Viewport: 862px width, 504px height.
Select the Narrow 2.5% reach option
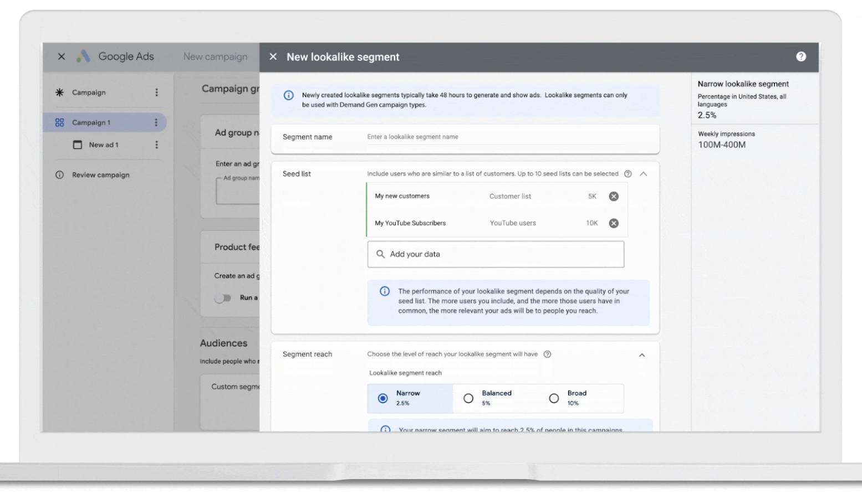[x=383, y=398]
